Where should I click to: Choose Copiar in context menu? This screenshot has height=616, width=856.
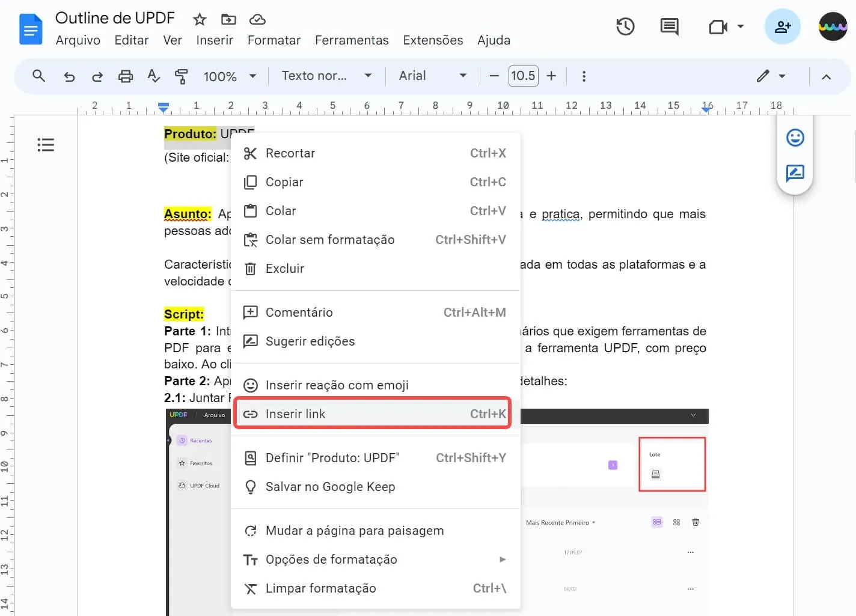[x=376, y=182]
